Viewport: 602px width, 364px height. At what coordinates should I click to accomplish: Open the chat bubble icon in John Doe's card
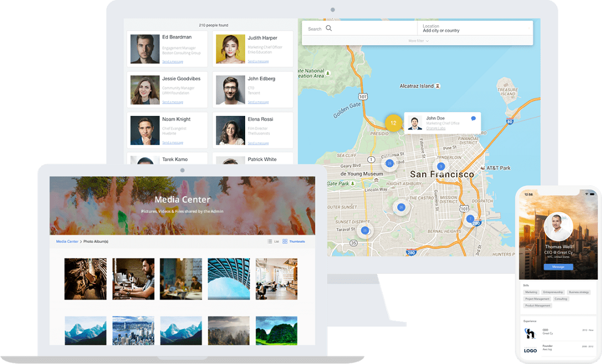(473, 119)
